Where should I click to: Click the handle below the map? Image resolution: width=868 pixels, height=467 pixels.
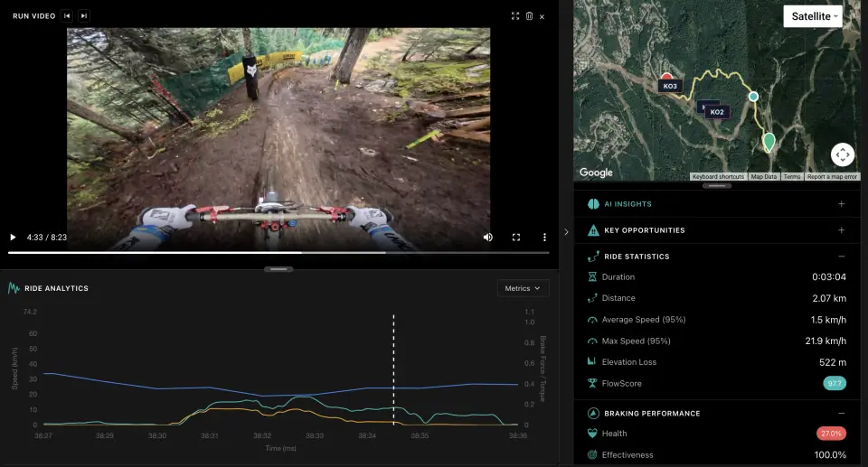click(717, 186)
